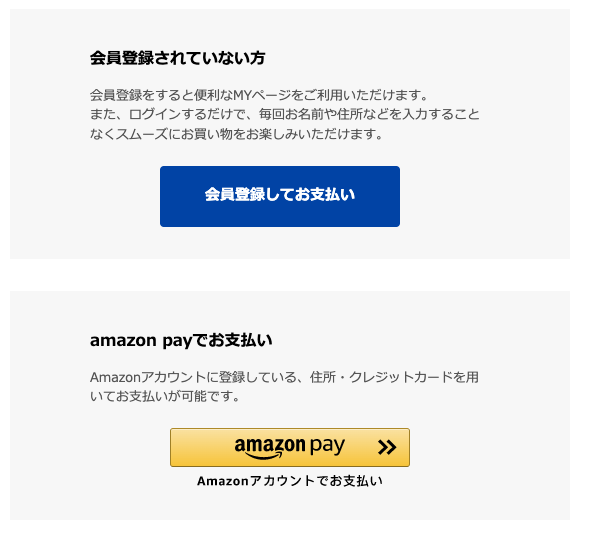Click the yellow amazon pay button

tap(290, 447)
